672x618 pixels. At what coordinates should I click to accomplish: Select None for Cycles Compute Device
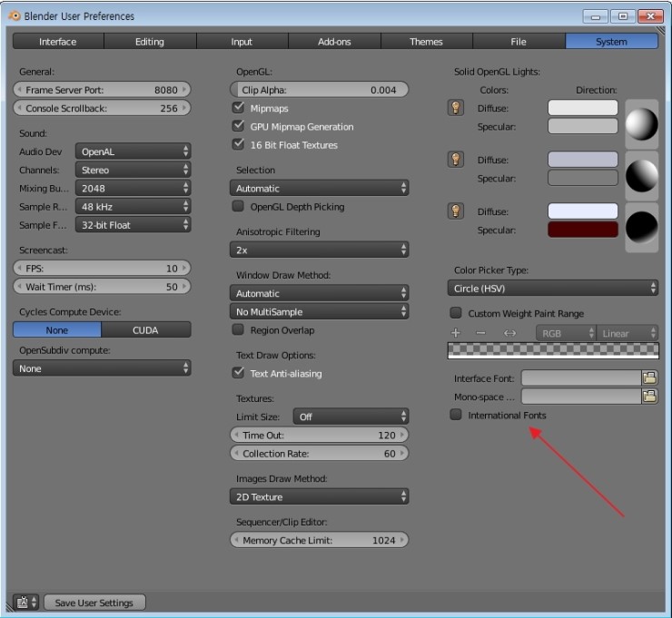57,329
